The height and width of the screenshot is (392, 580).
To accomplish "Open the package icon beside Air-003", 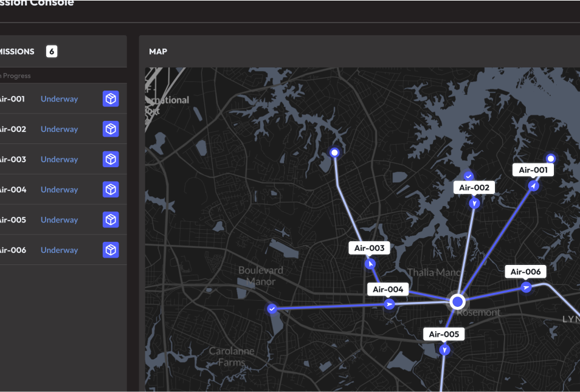I will pos(111,159).
